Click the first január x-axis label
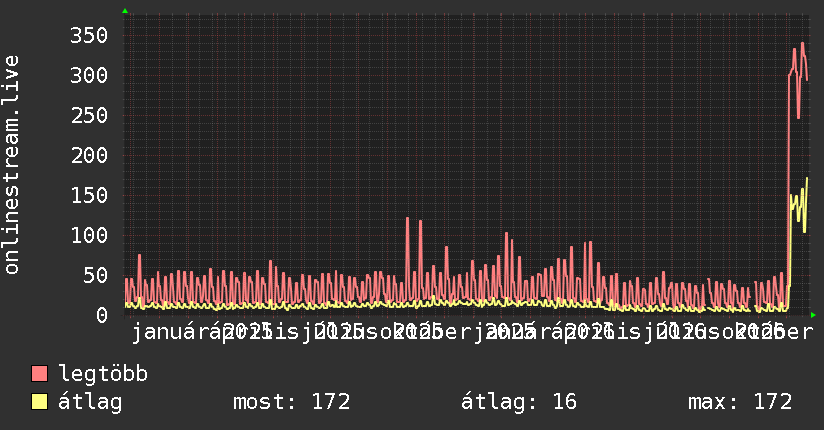 tap(171, 332)
